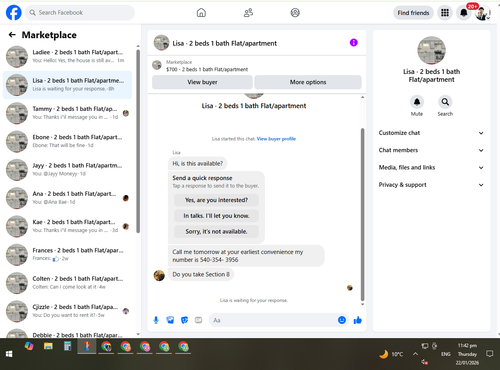The width and height of the screenshot is (500, 370).
Task: Click the Search Facebook field
Action: pyautogui.click(x=80, y=13)
